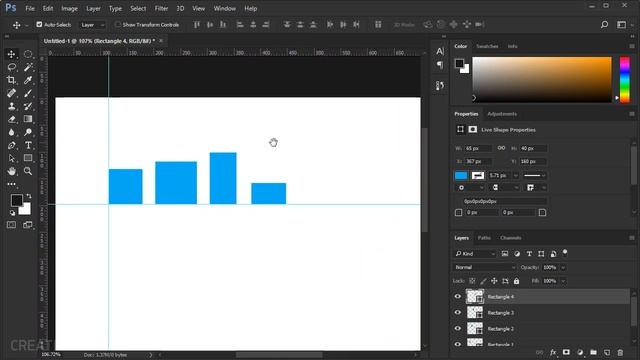The width and height of the screenshot is (640, 360).
Task: Select the Elliptical Marquee tool
Action: click(28, 54)
